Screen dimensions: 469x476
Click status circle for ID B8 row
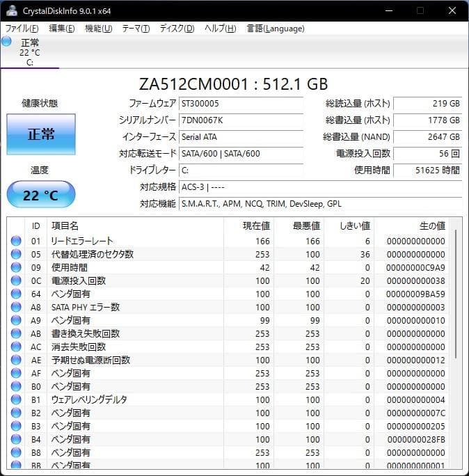click(x=16, y=452)
